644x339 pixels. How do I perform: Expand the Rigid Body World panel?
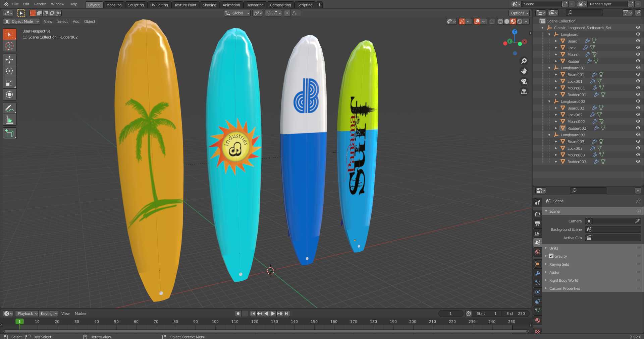(x=563, y=280)
